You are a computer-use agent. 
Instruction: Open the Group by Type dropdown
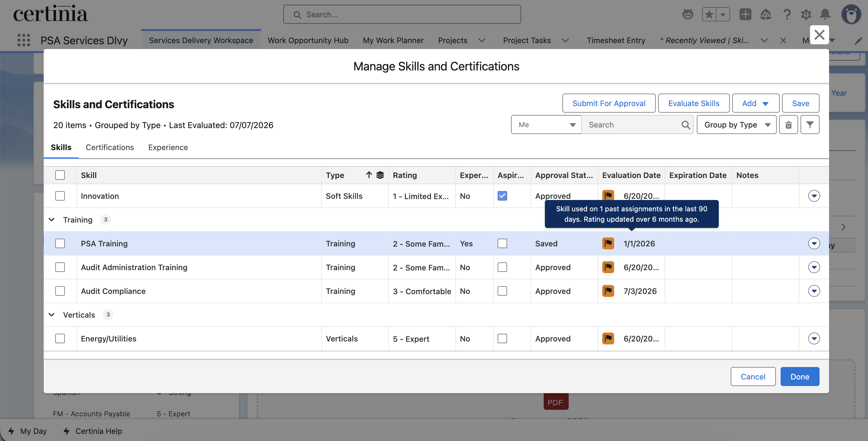click(736, 125)
